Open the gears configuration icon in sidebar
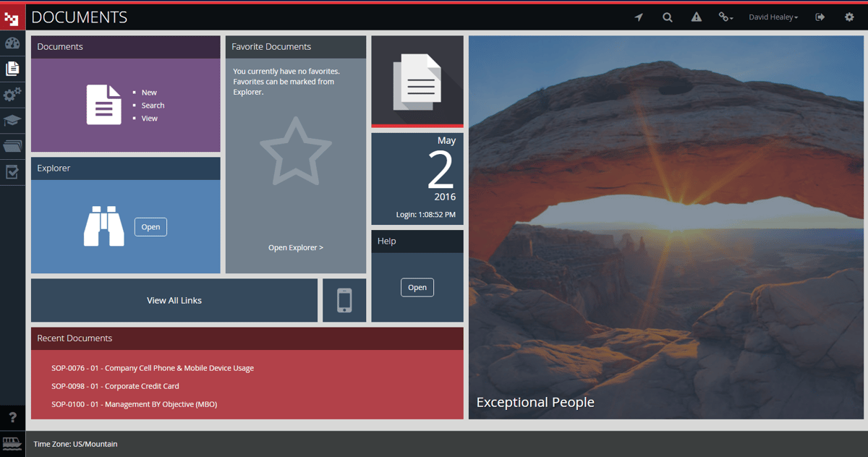This screenshot has width=868, height=457. [x=12, y=95]
